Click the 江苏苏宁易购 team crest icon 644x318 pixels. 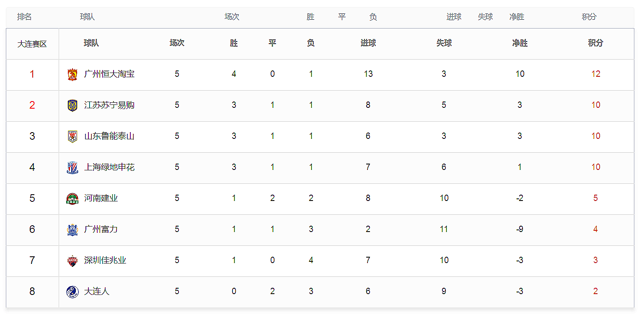coord(72,105)
